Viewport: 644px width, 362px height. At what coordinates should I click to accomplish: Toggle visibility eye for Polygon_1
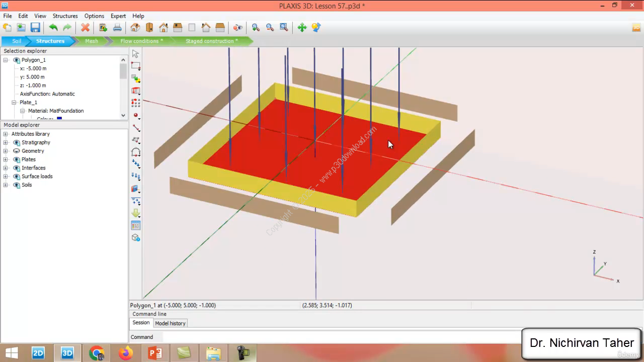17,60
